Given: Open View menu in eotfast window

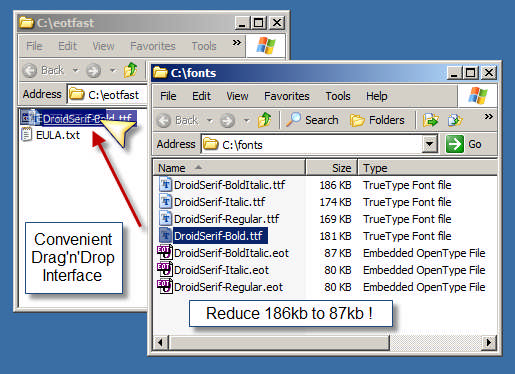Looking at the screenshot, I should 103,46.
